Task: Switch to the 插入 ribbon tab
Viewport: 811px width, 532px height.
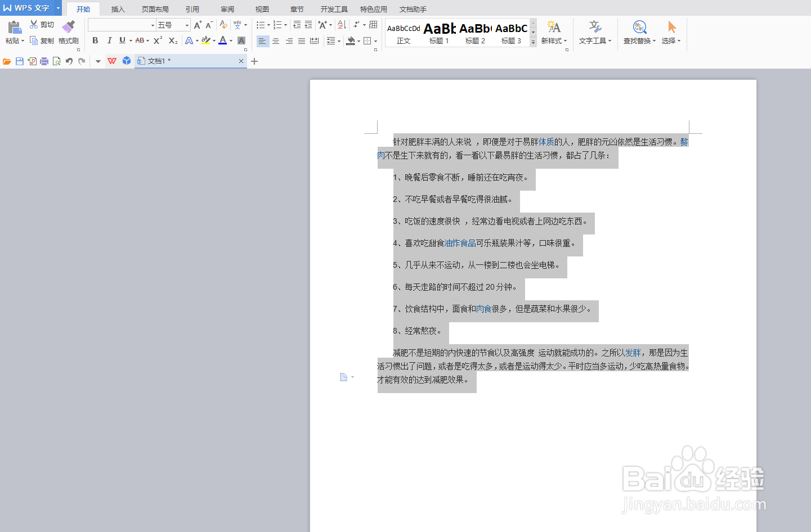Action: (x=118, y=8)
